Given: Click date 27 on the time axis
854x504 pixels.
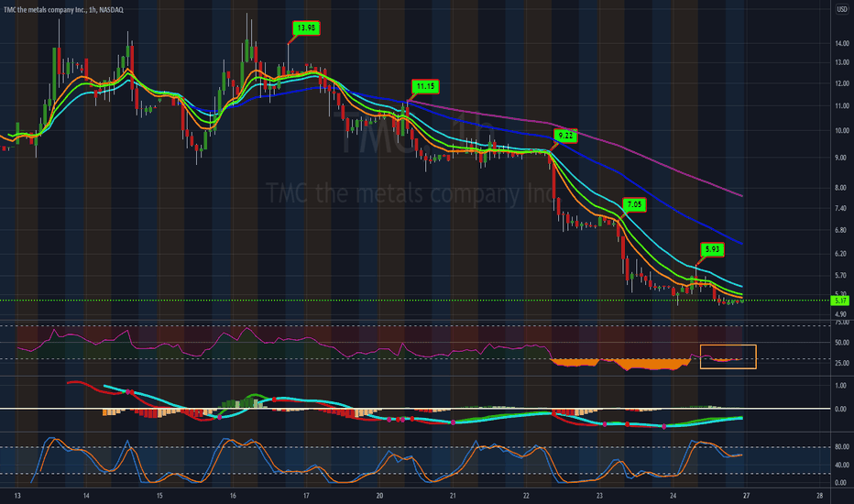Looking at the screenshot, I should coord(746,496).
